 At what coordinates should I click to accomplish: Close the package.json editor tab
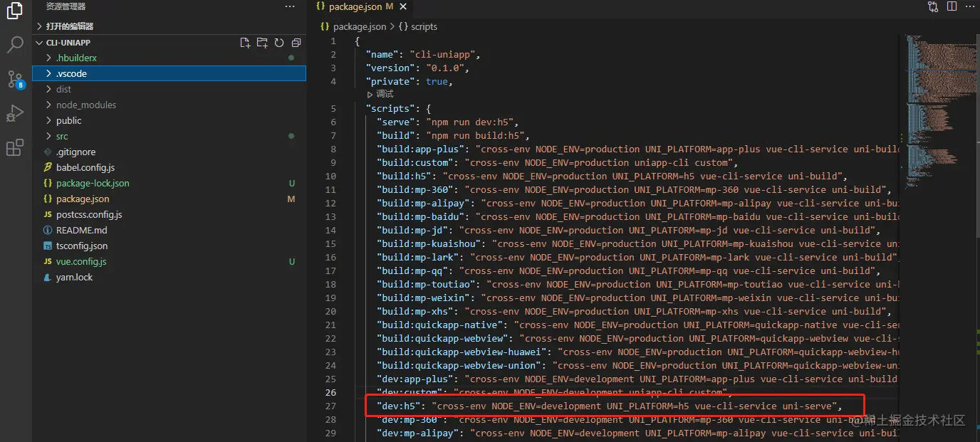point(403,6)
